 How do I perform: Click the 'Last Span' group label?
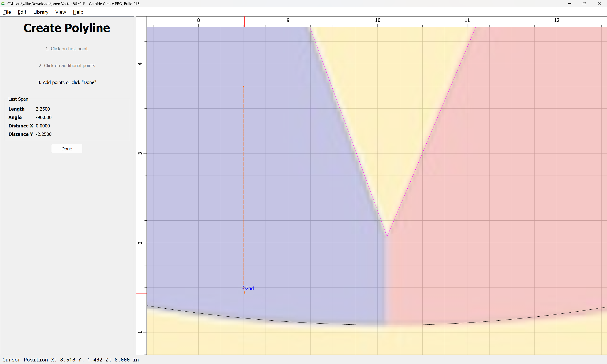[18, 99]
